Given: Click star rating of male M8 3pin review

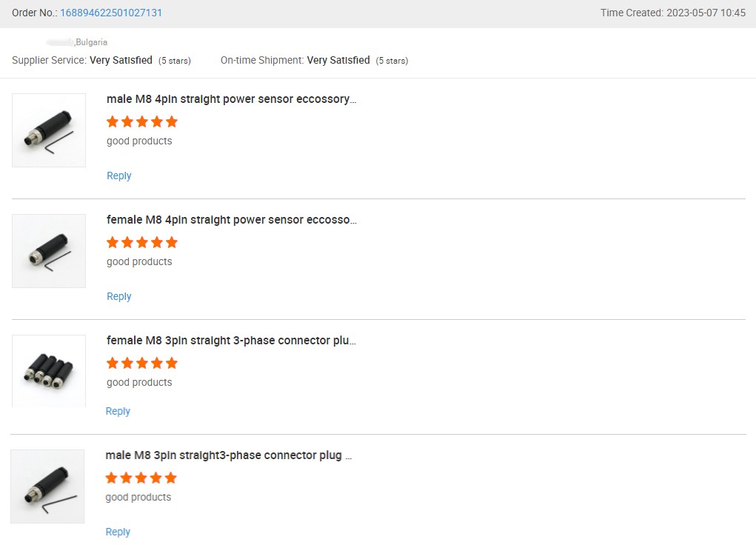Looking at the screenshot, I should pyautogui.click(x=141, y=478).
